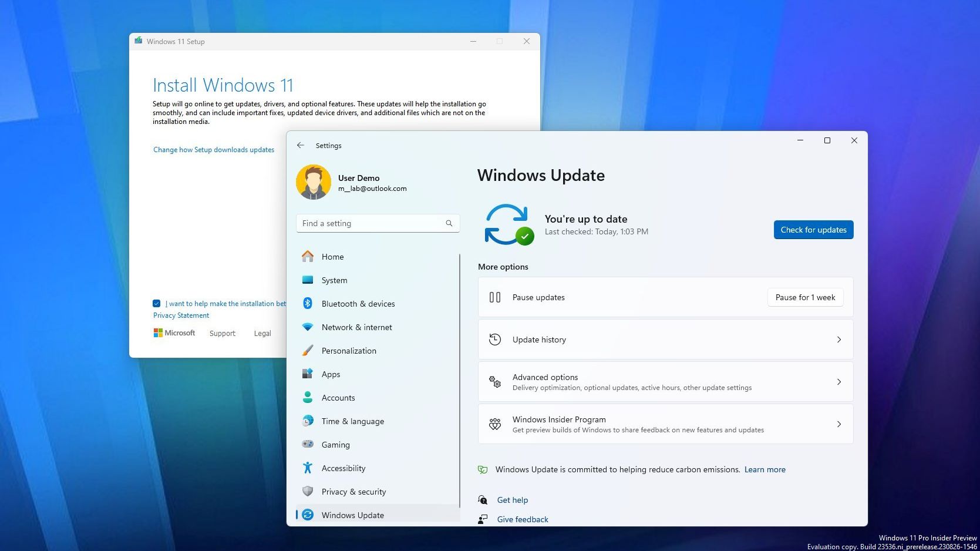Uncheck the help make installation better checkbox
The width and height of the screenshot is (980, 551).
[x=156, y=304]
